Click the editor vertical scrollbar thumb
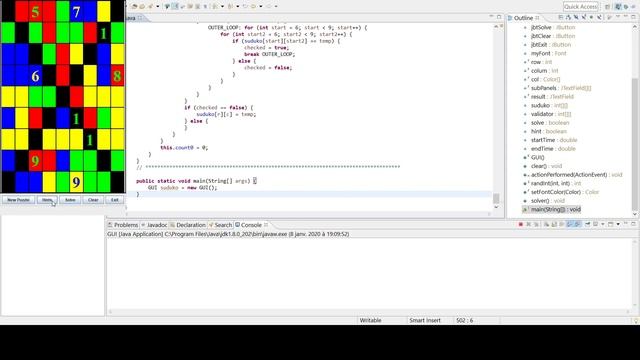 496,198
